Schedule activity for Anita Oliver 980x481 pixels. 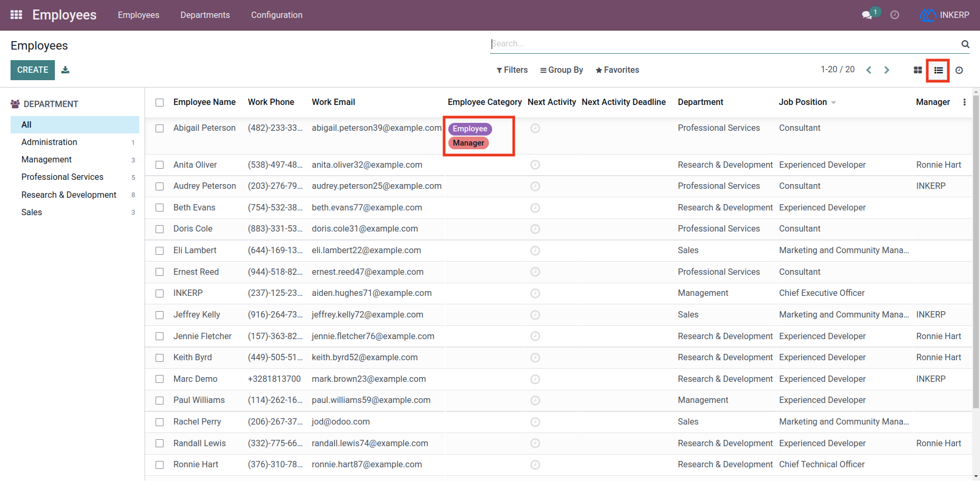click(535, 165)
